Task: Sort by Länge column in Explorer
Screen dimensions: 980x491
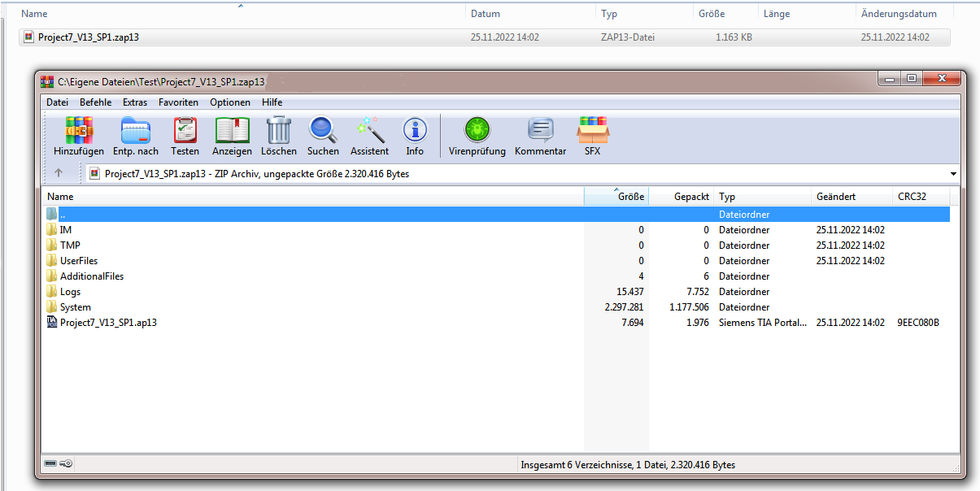Action: [x=807, y=14]
